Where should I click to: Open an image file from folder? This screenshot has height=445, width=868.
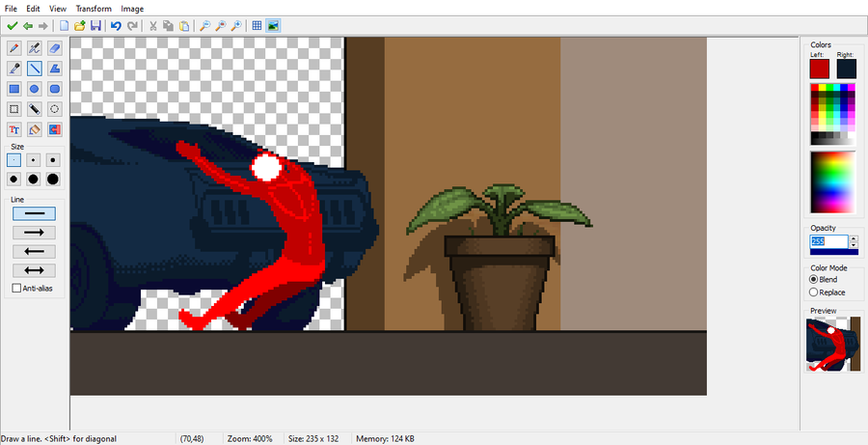(x=80, y=25)
